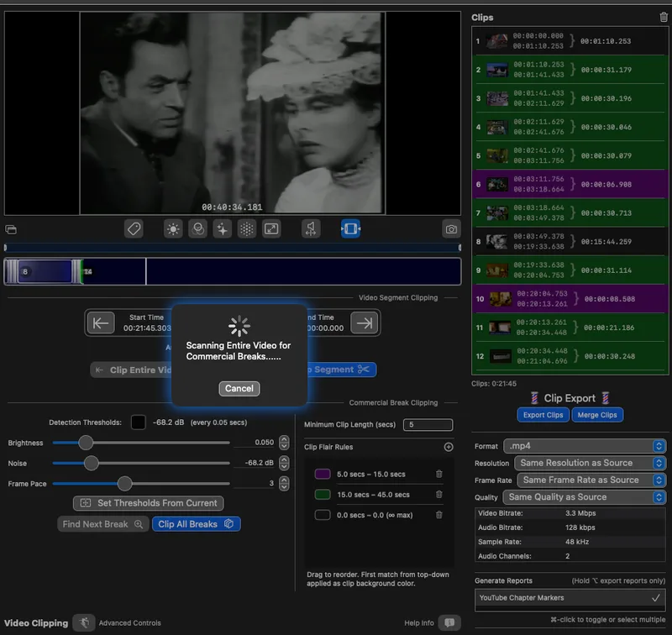Select clip 11 lasting 00:00:21.186

570,328
